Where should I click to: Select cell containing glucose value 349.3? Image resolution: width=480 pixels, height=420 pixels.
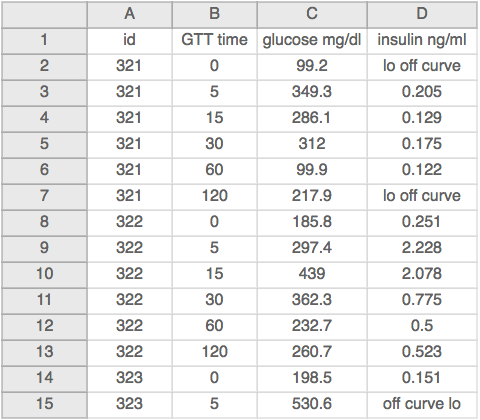pyautogui.click(x=312, y=93)
